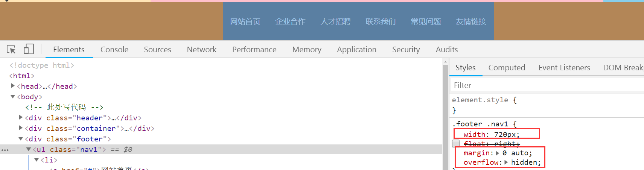Select the ul class nav1 element row
The width and height of the screenshot is (644, 170).
point(226,150)
